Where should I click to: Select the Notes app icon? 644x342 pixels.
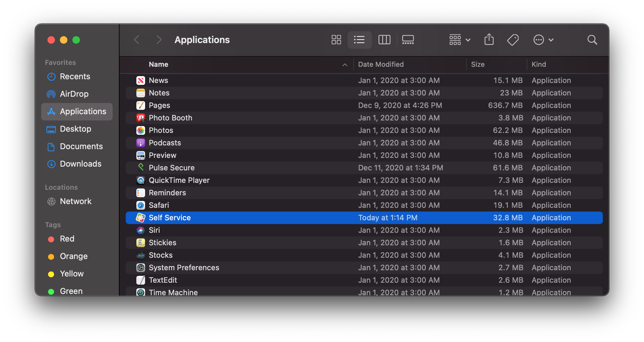pos(141,93)
